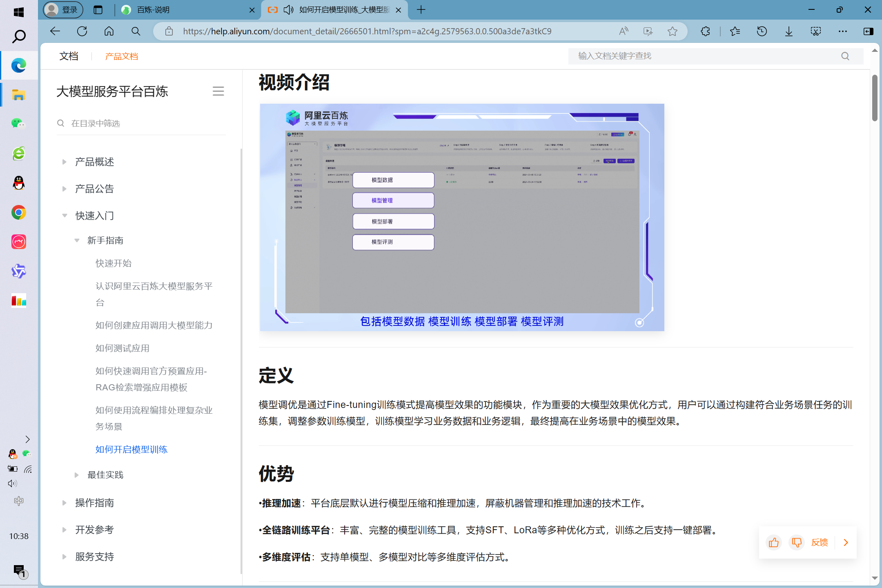Screen dimensions: 882x588
Task: Expand the 开发参考 section
Action: pyautogui.click(x=64, y=530)
